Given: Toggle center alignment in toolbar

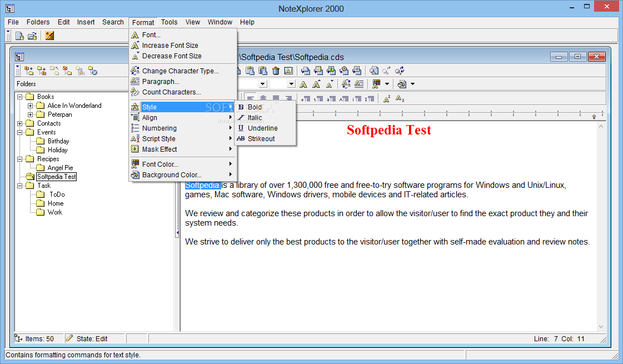Looking at the screenshot, I should click(263, 98).
